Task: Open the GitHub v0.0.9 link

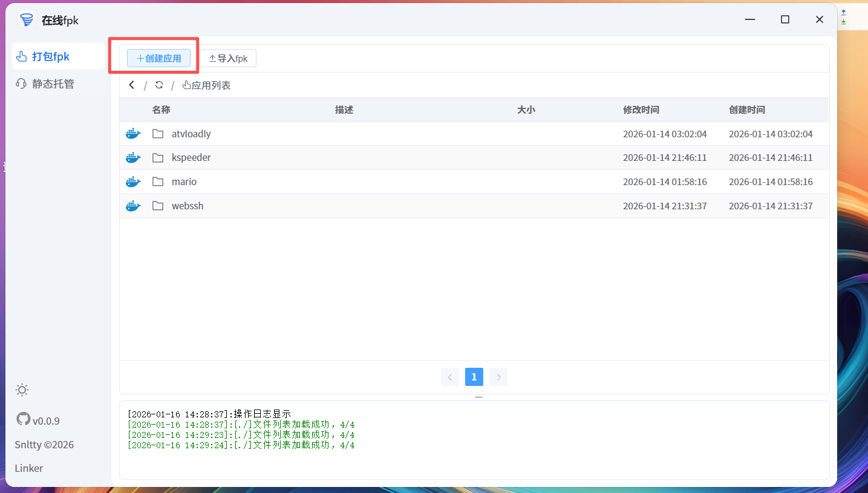Action: [x=38, y=420]
